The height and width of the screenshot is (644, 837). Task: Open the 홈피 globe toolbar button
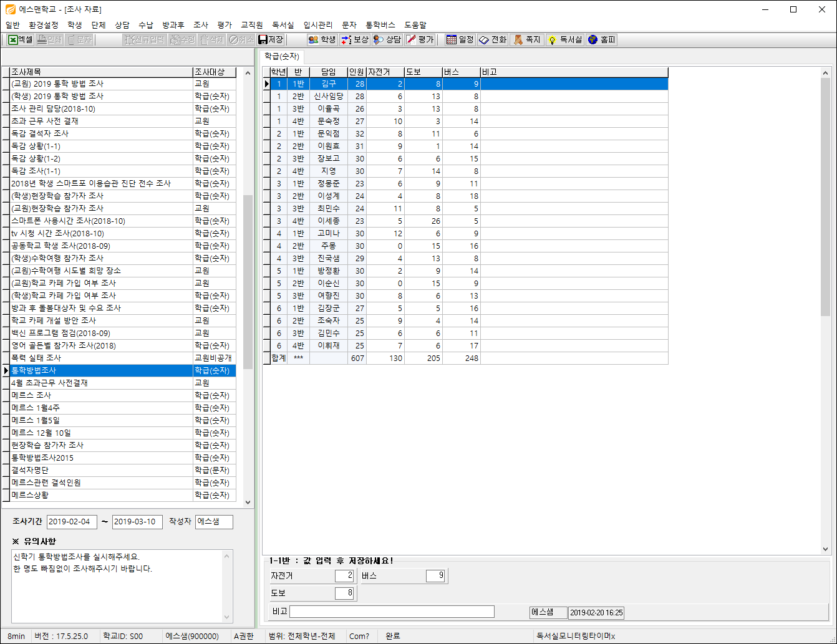tap(602, 40)
